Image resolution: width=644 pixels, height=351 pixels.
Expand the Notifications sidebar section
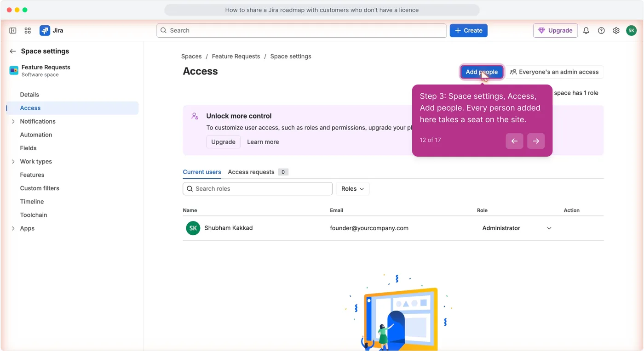tap(13, 121)
